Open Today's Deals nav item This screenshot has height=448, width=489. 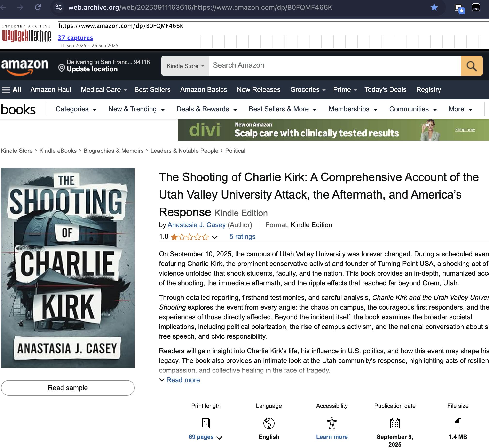point(385,90)
